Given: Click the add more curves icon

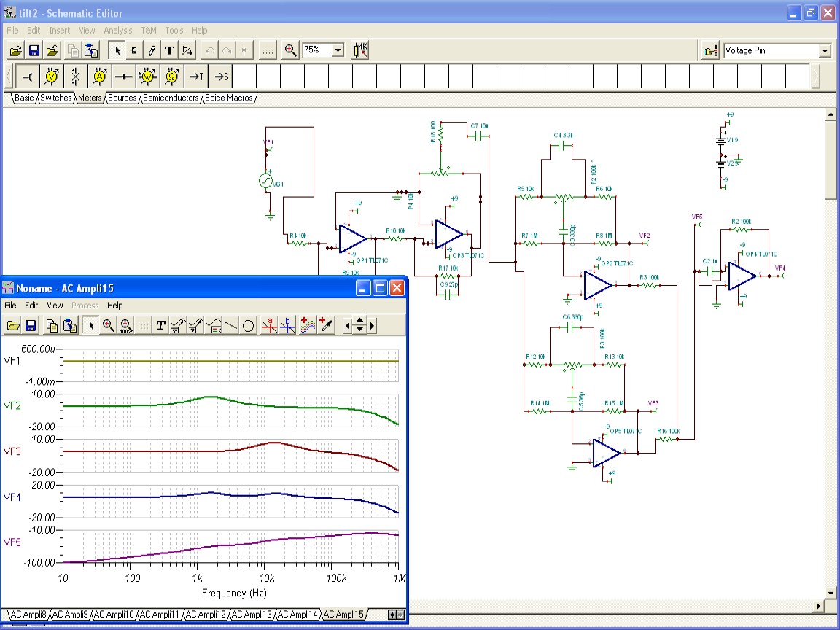Looking at the screenshot, I should click(308, 326).
